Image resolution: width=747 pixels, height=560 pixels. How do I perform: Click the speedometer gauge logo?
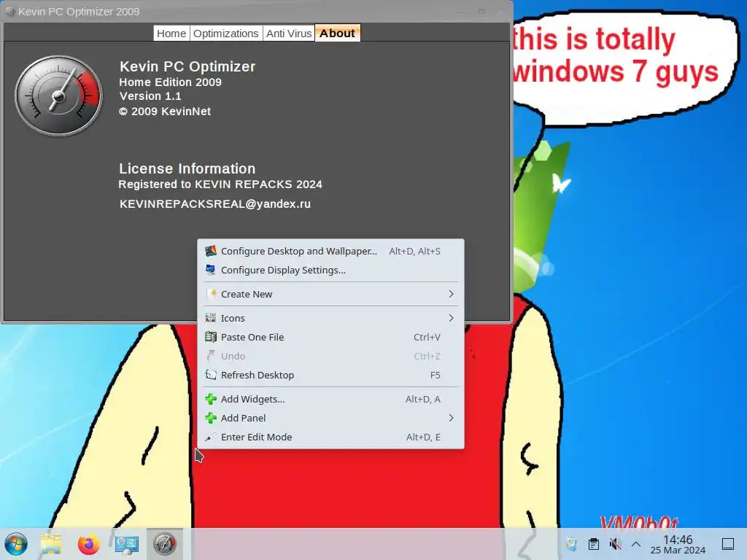(x=58, y=96)
